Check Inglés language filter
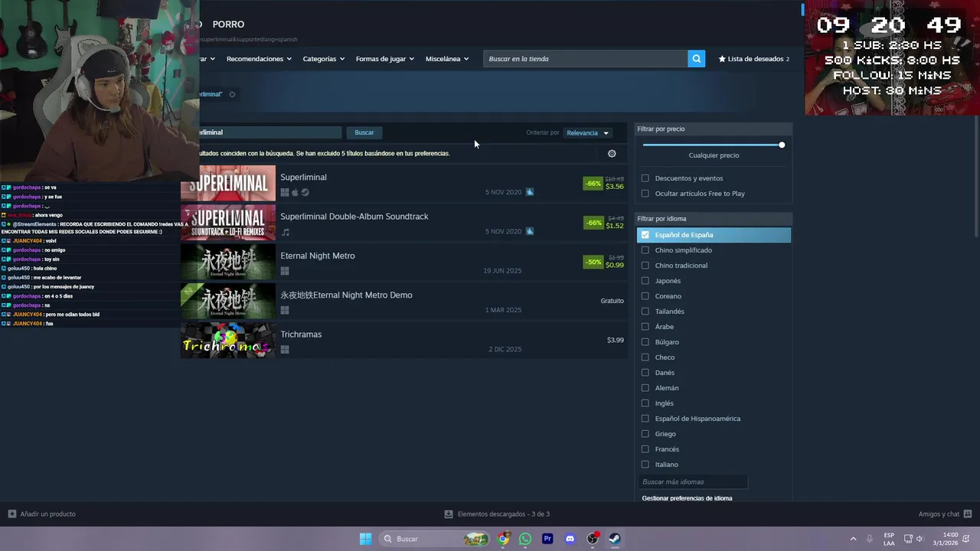The width and height of the screenshot is (980, 551). click(x=645, y=403)
